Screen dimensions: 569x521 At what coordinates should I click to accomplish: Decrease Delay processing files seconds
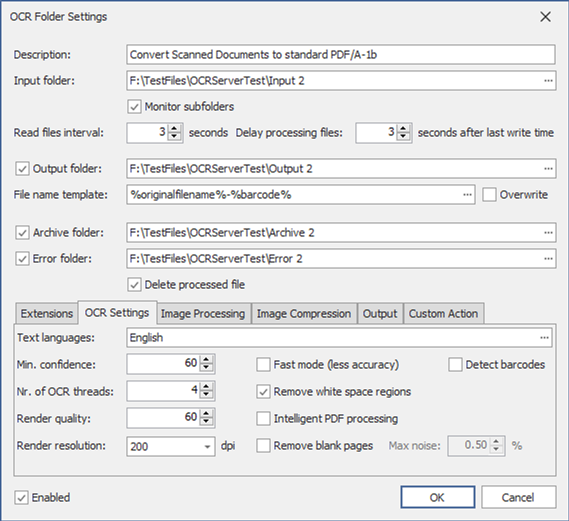403,136
